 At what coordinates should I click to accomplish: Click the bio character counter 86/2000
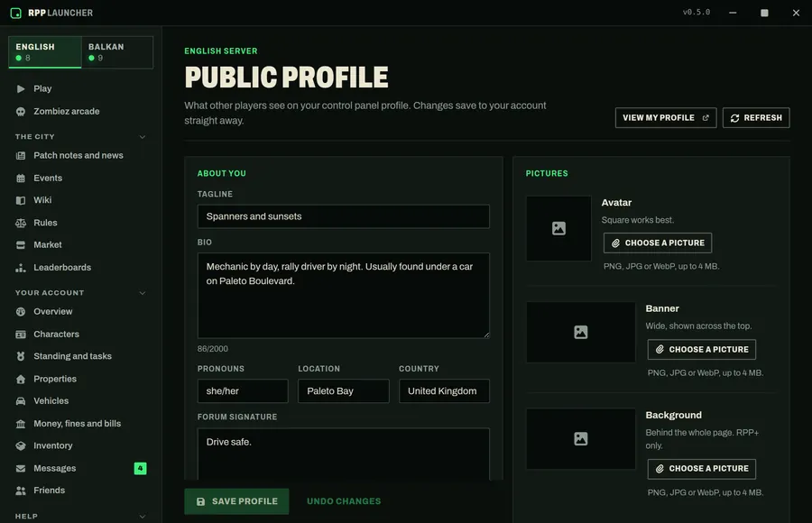tap(212, 350)
